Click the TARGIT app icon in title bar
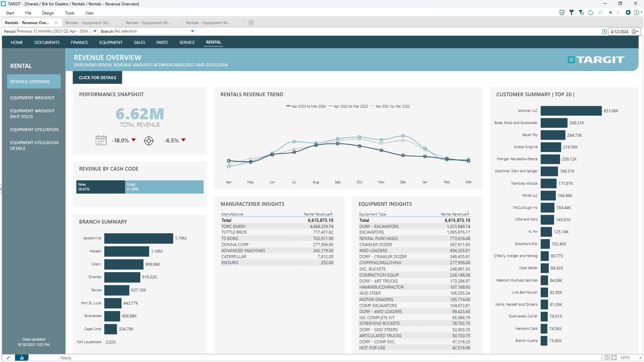The width and height of the screenshot is (644, 362). tap(3, 4)
